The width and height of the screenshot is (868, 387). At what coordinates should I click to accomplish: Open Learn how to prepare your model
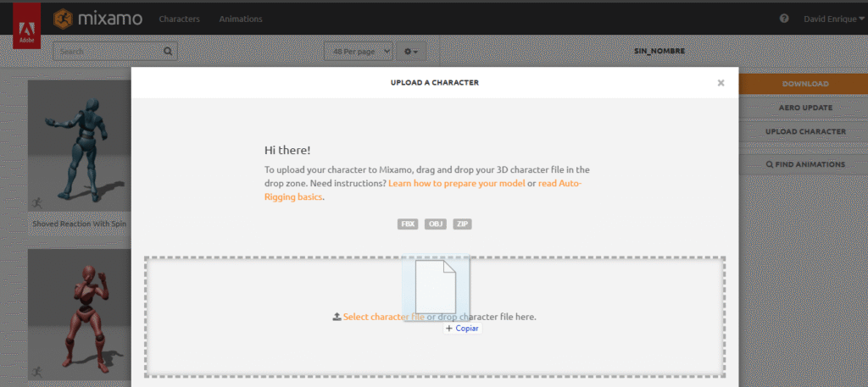click(457, 183)
